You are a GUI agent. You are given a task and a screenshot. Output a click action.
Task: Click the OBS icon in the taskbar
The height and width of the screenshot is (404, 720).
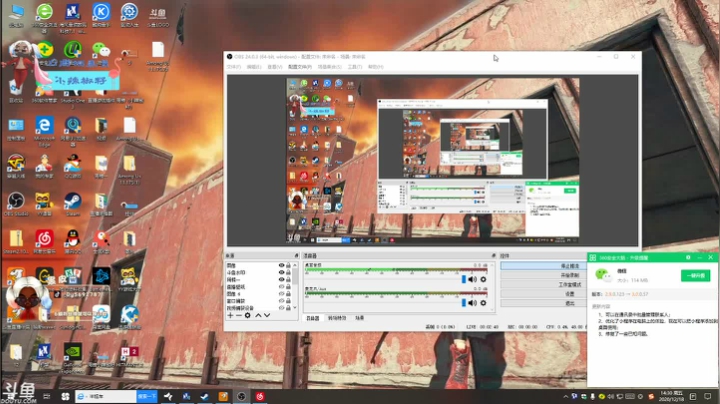point(242,396)
